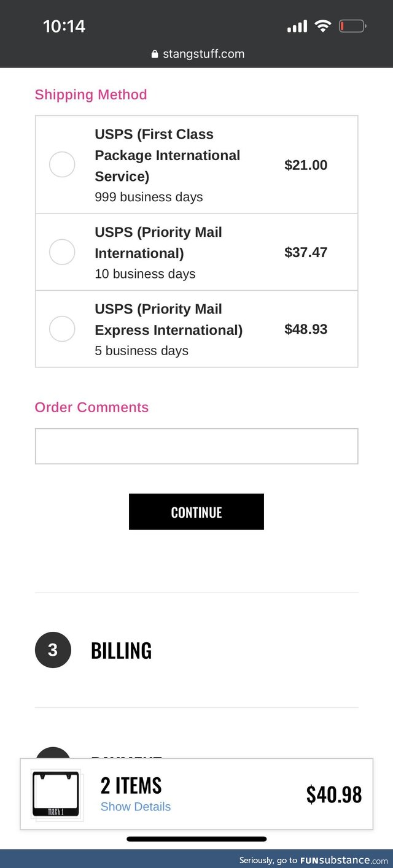Tap the low battery indicator icon
This screenshot has width=393, height=868.
pyautogui.click(x=352, y=26)
